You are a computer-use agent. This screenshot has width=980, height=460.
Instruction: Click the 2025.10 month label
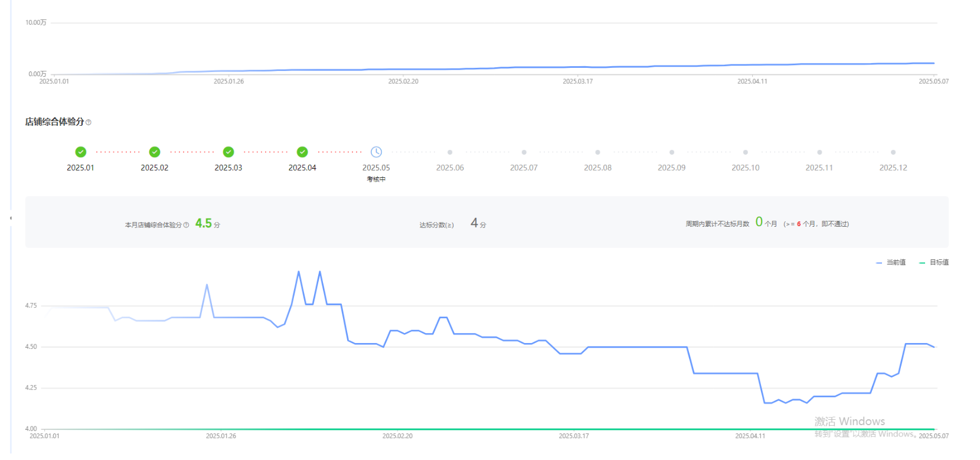click(x=745, y=168)
